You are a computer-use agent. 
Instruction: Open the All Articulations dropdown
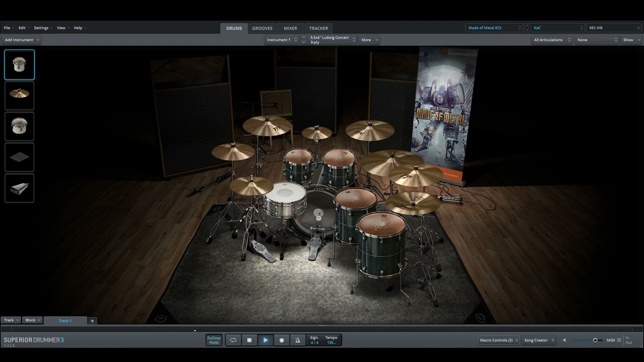pos(552,40)
